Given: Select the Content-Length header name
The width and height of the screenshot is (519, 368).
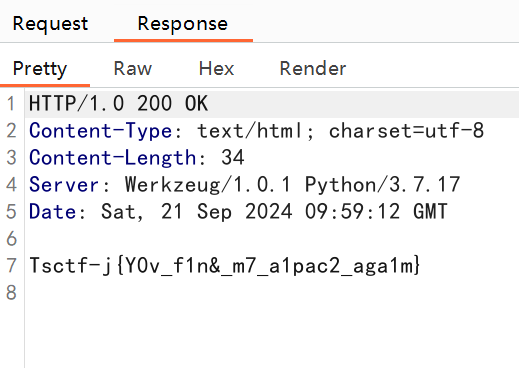Looking at the screenshot, I should pos(112,157).
